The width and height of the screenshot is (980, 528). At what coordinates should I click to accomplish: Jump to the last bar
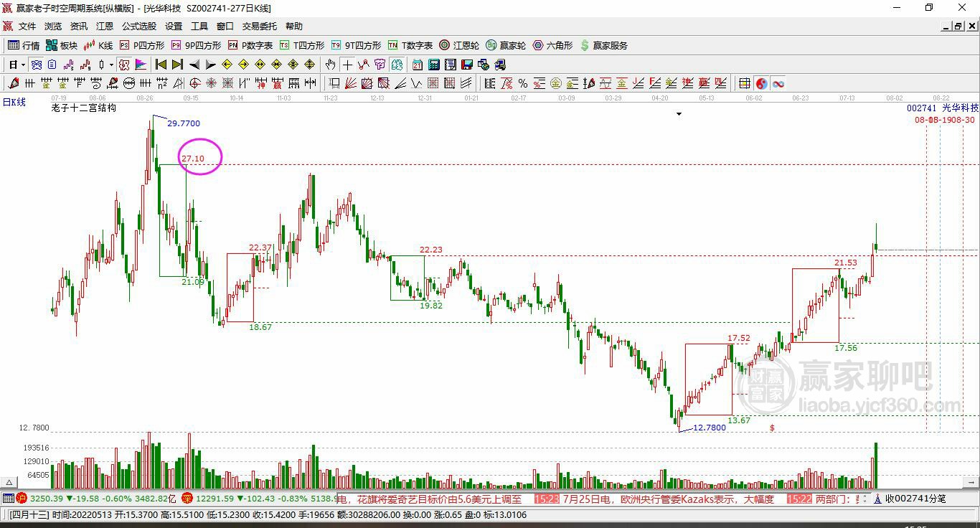(x=178, y=65)
